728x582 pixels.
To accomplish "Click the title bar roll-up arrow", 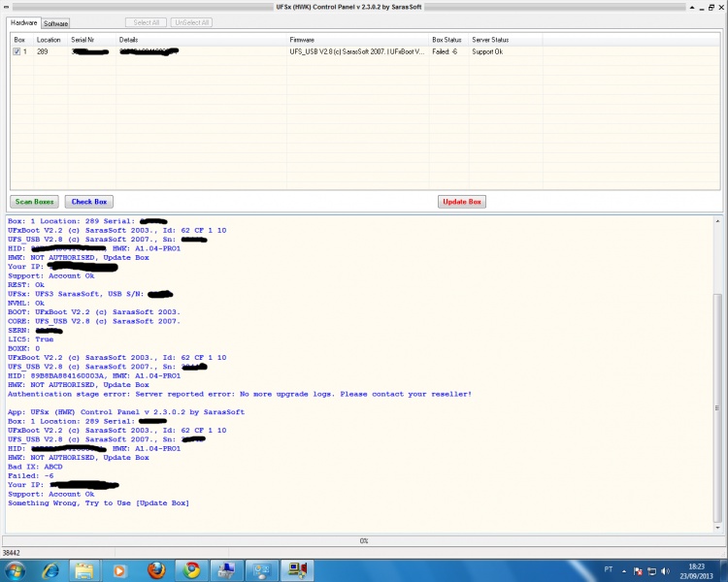I will click(692, 7).
